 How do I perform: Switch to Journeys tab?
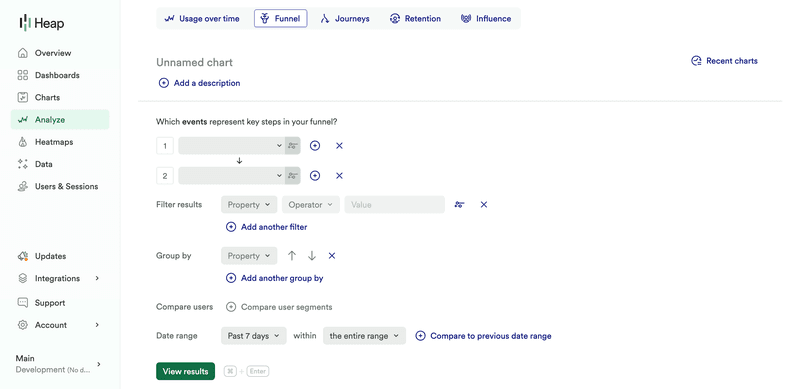point(344,19)
